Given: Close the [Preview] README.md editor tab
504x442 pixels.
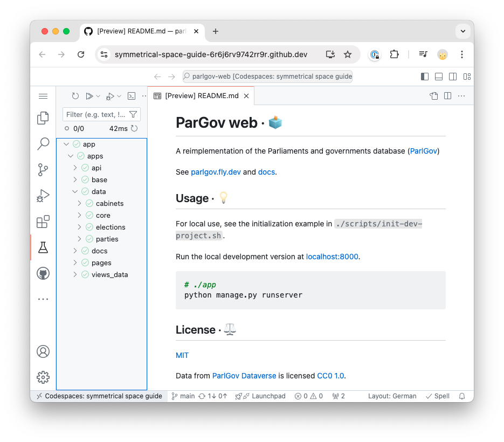Looking at the screenshot, I should tap(246, 96).
